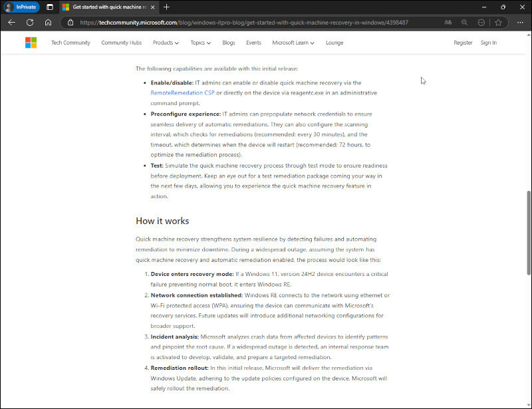Add this page to favorites with the star

(498, 23)
